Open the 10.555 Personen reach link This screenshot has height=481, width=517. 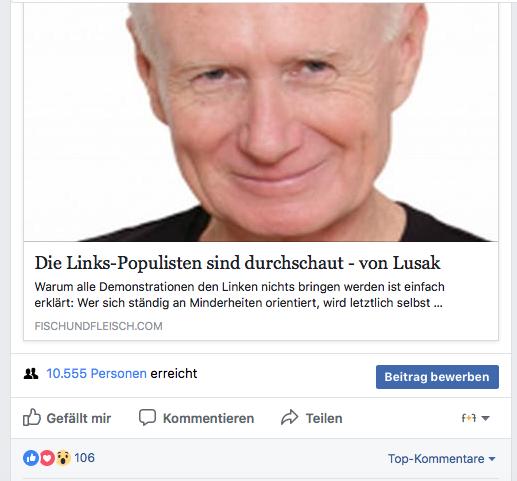pos(96,373)
